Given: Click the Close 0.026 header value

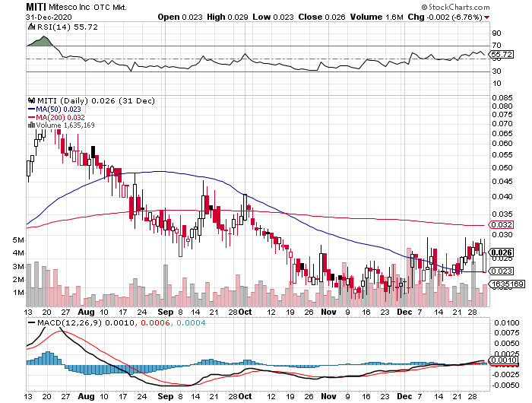Looking at the screenshot, I should point(321,17).
